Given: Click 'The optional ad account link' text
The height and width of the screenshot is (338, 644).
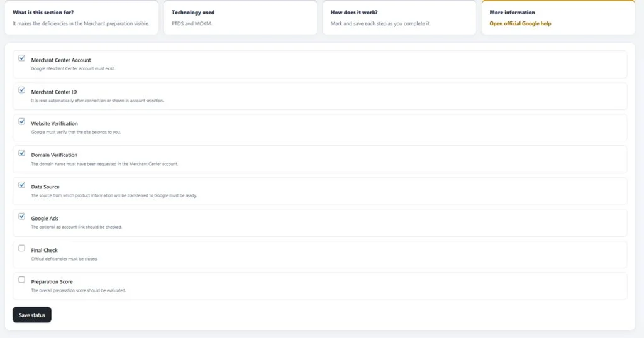Looking at the screenshot, I should click(x=76, y=227).
